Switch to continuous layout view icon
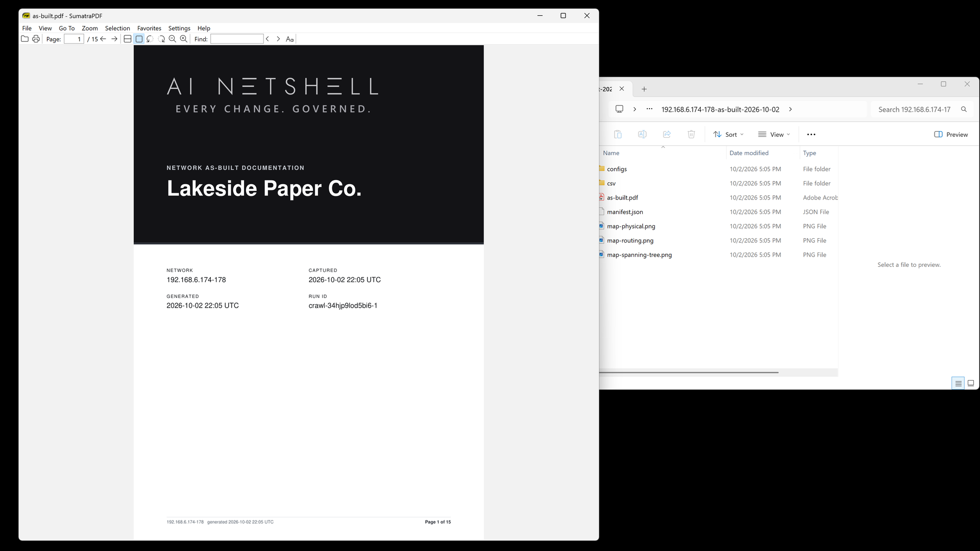 pos(128,39)
